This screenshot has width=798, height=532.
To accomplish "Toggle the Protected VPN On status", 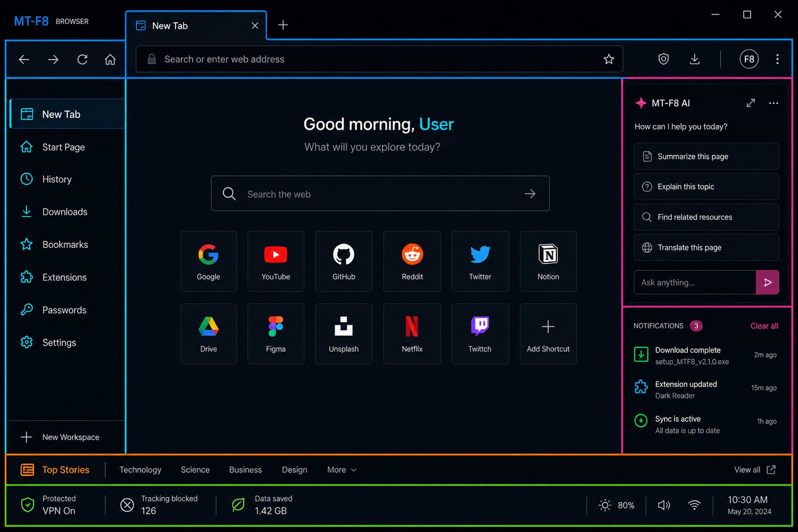I will pyautogui.click(x=49, y=505).
